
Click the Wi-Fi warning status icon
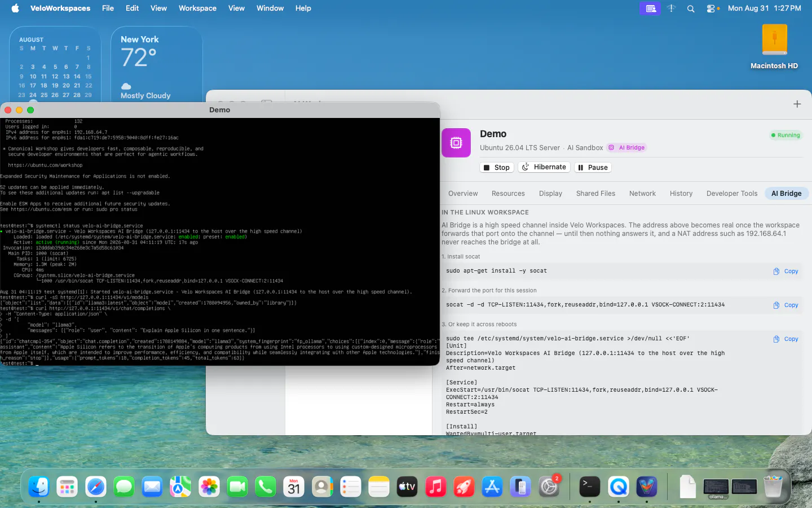point(671,8)
